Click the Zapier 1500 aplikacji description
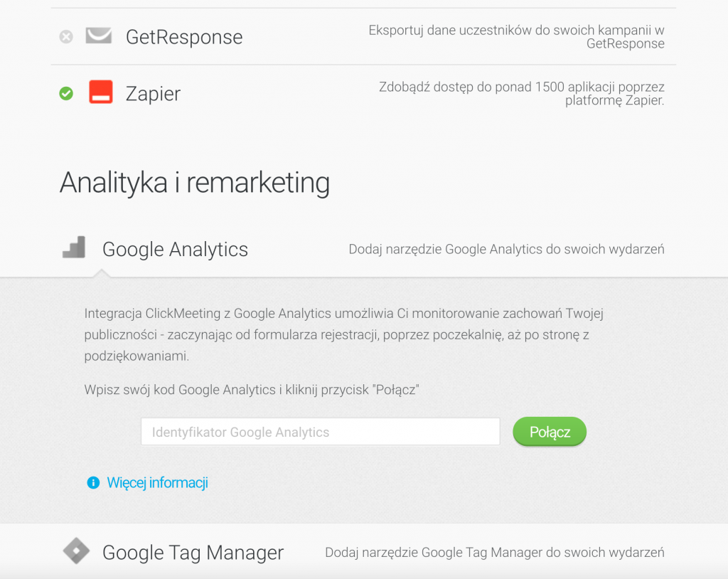 click(521, 94)
